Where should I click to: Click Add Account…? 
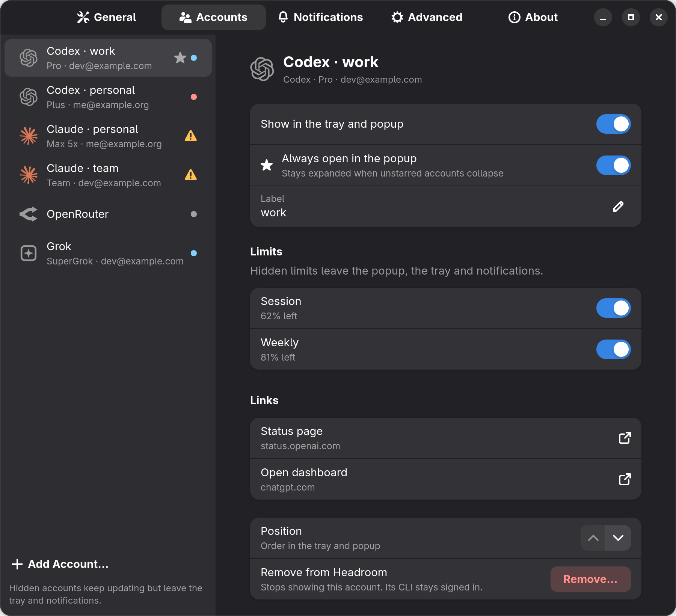point(60,564)
